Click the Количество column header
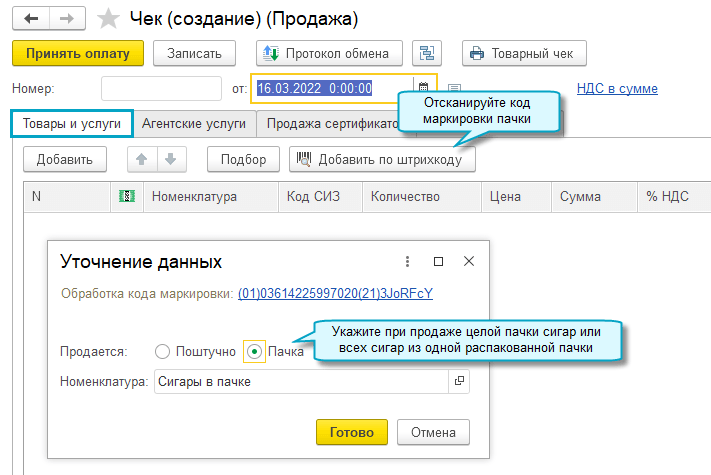Image resolution: width=711 pixels, height=475 pixels. tap(422, 196)
